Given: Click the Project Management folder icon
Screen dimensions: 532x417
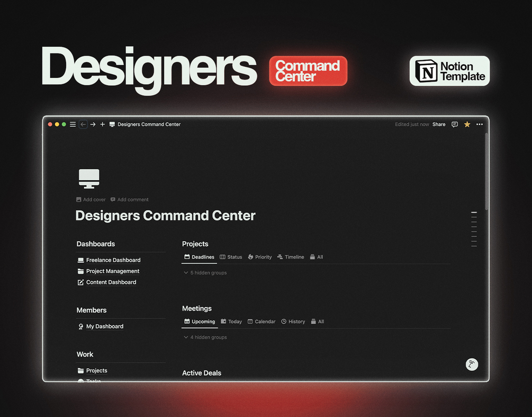Looking at the screenshot, I should click(x=81, y=271).
